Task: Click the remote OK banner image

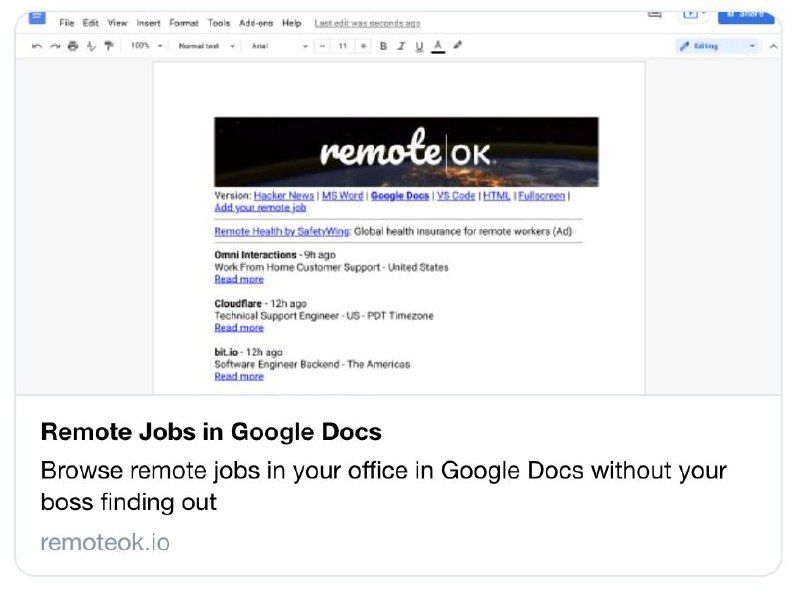Action: click(x=406, y=152)
